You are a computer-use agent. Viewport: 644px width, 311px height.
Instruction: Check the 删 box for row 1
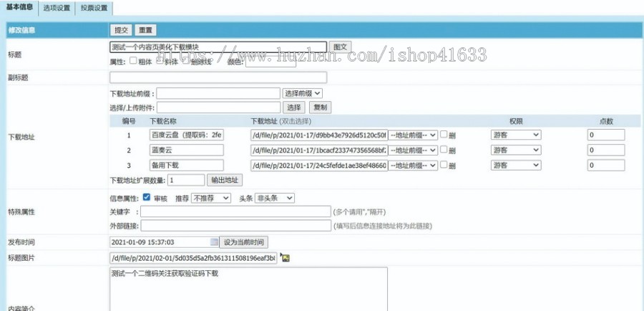click(444, 134)
